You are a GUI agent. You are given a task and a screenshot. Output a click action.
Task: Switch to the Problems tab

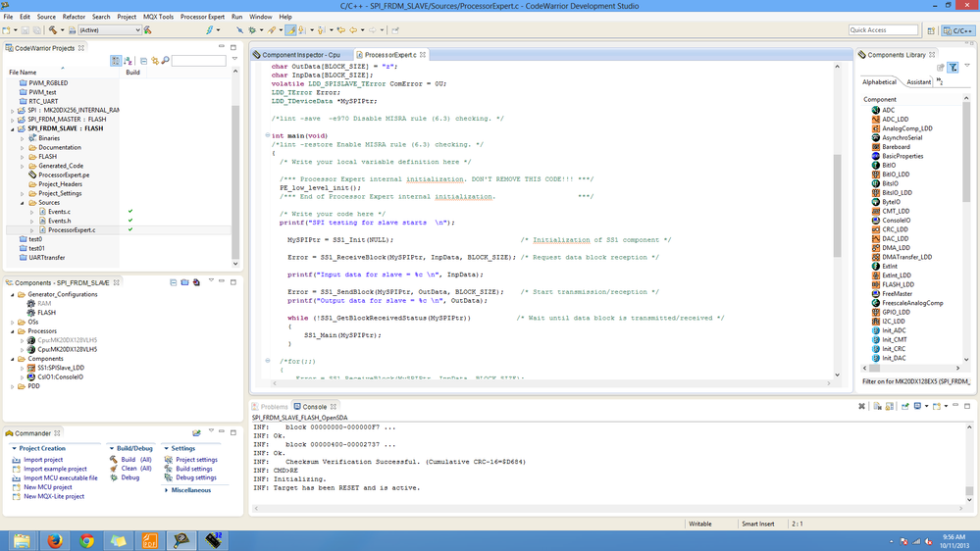pyautogui.click(x=270, y=407)
